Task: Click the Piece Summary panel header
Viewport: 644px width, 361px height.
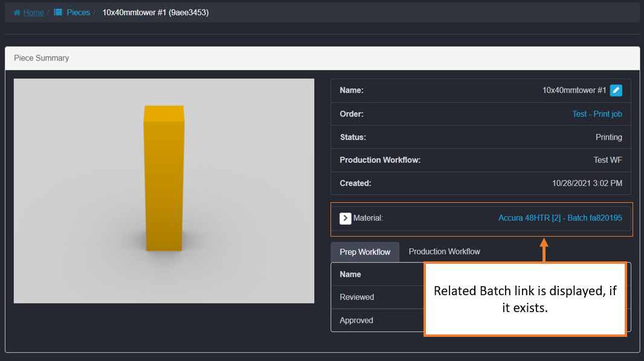Action: click(42, 58)
